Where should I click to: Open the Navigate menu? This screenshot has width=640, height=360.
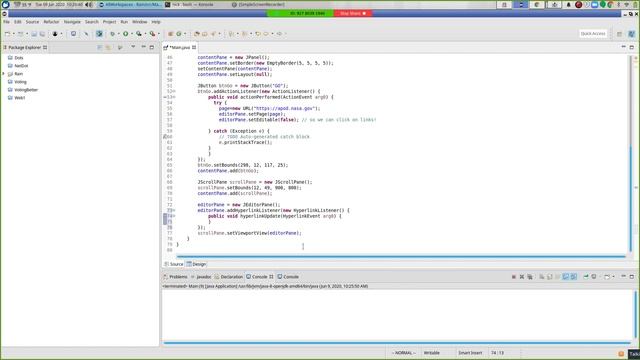72,22
